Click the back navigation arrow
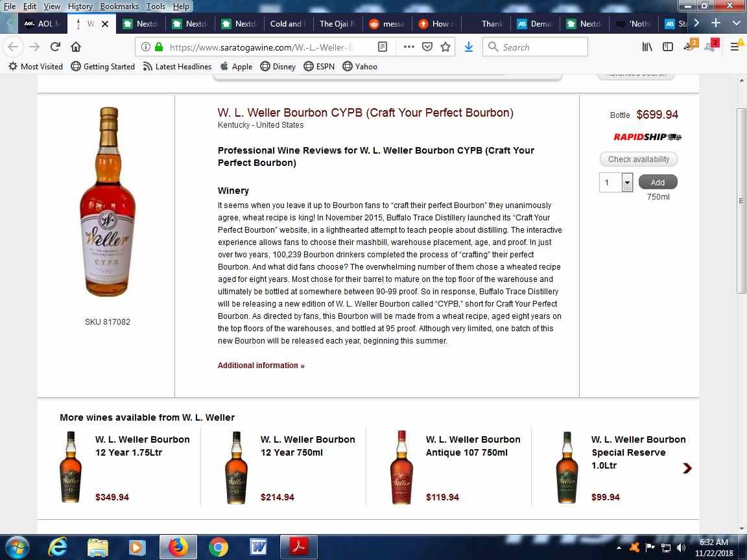747x560 pixels. click(x=14, y=47)
